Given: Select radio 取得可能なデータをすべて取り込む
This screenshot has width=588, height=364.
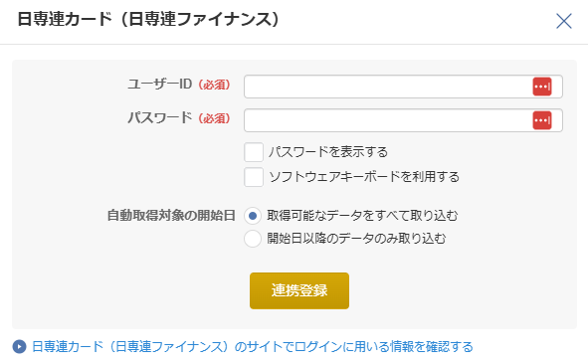Looking at the screenshot, I should [x=253, y=216].
